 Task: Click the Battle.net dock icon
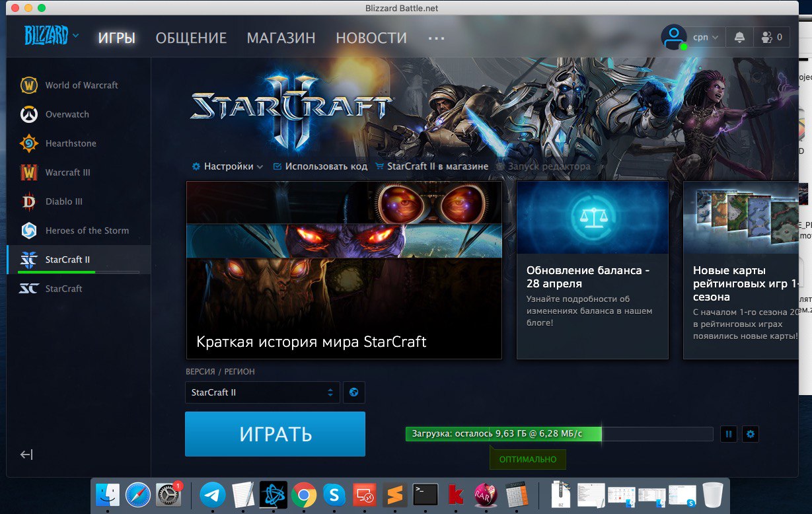point(274,494)
